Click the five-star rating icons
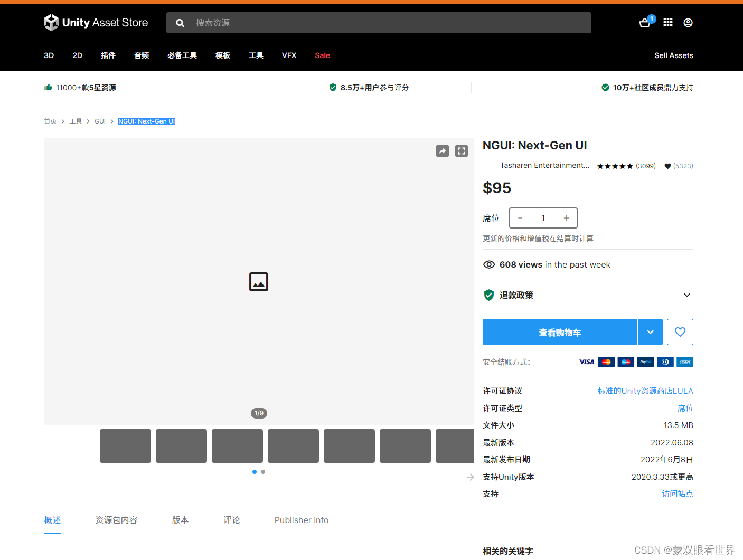 click(615, 166)
